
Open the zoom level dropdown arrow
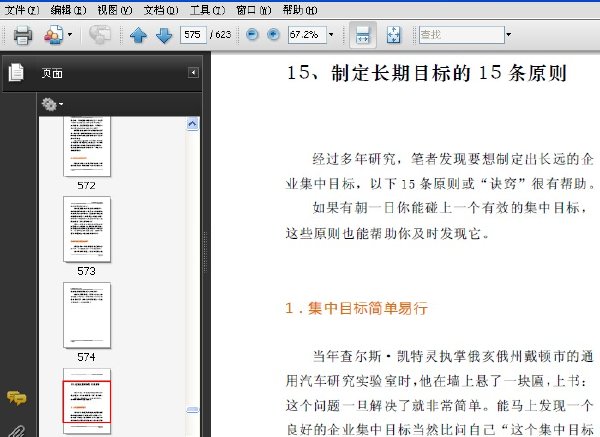click(x=331, y=35)
